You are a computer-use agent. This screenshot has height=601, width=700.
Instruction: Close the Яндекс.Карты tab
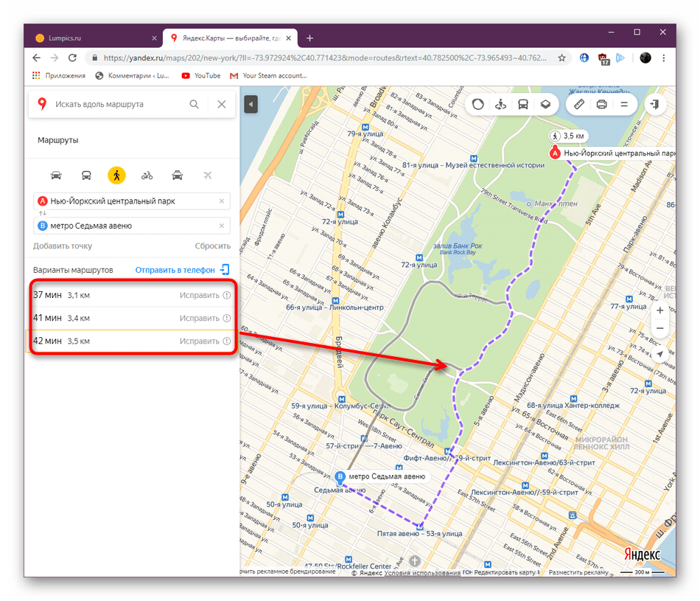coord(288,38)
